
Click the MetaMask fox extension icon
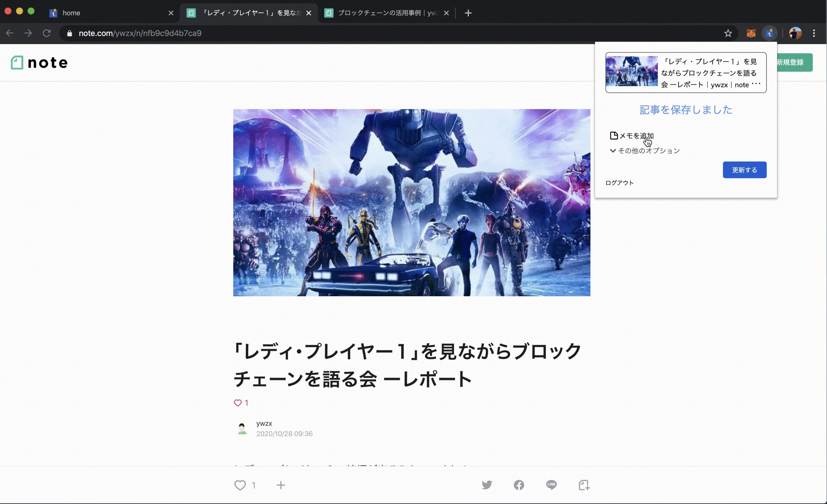coord(751,33)
